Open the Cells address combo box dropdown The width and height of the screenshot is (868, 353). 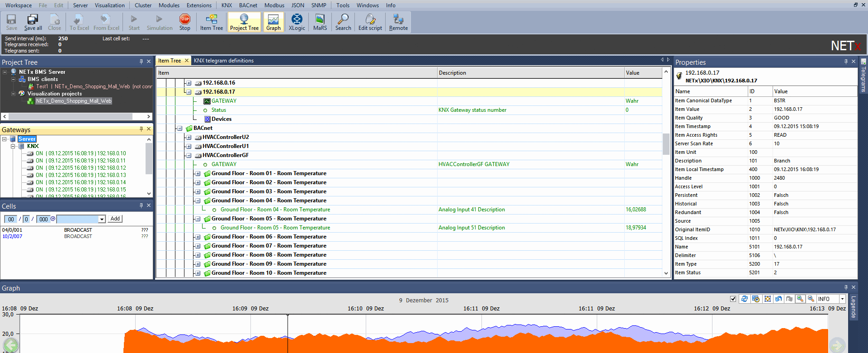click(102, 219)
